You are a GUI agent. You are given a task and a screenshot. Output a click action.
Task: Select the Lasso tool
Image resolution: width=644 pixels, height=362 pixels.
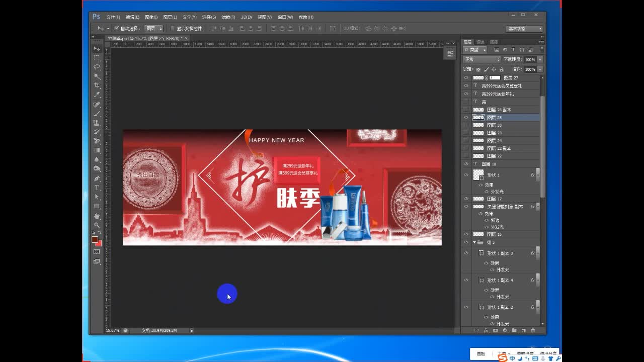pyautogui.click(x=97, y=67)
